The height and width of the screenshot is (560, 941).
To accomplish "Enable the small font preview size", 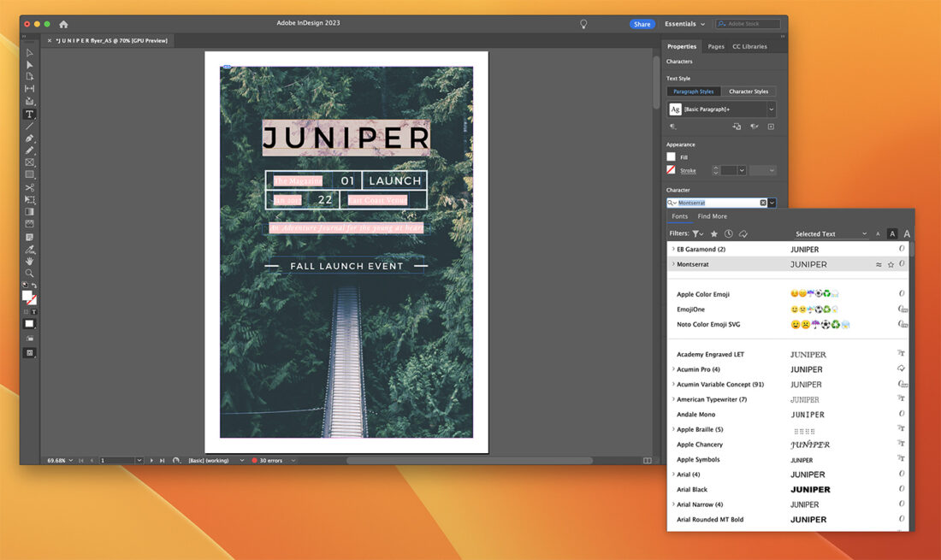I will (x=879, y=233).
